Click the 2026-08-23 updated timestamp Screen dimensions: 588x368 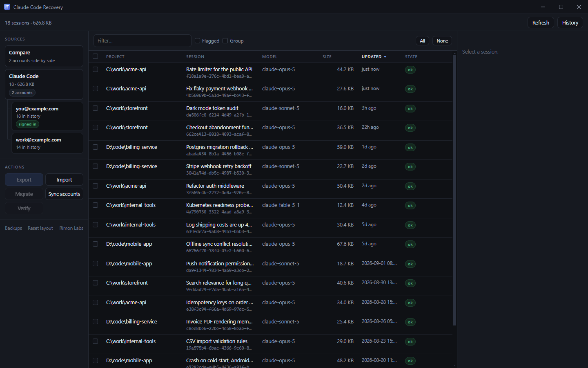click(379, 341)
